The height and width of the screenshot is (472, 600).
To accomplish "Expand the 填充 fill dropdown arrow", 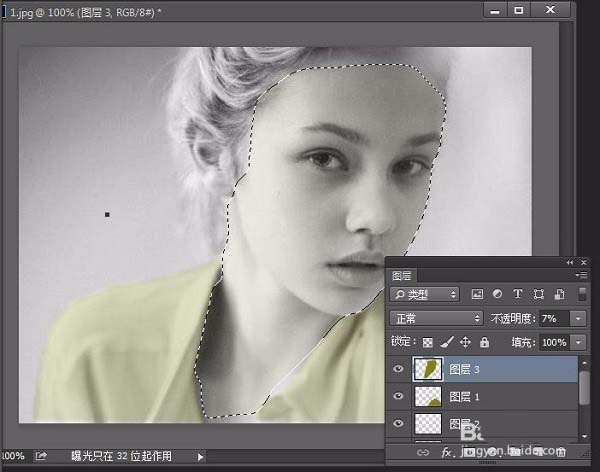I will [579, 342].
